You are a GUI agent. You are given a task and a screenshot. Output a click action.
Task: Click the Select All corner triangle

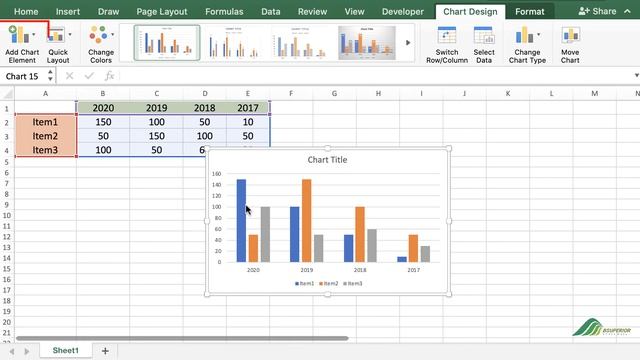(x=7, y=94)
